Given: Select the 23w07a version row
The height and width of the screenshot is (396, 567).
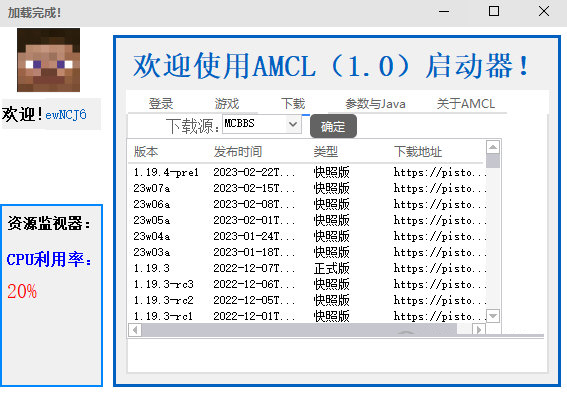Looking at the screenshot, I should 307,188.
